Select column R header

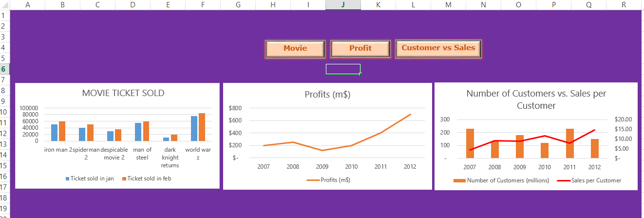point(624,5)
